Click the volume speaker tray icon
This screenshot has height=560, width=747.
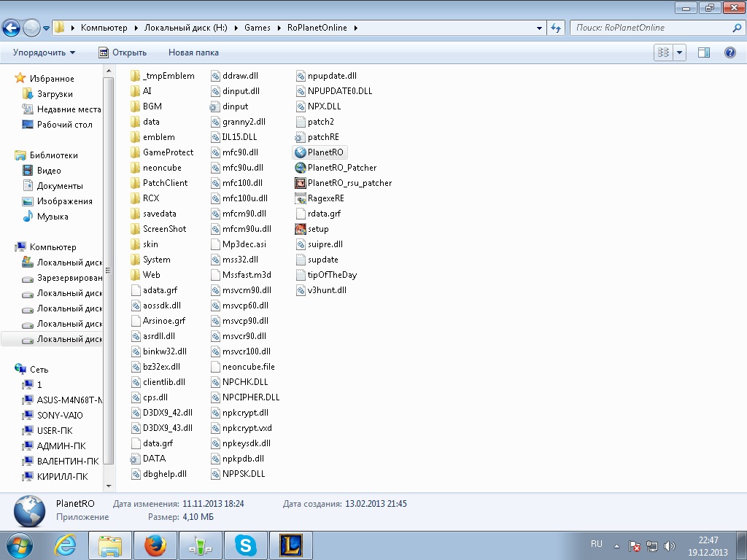click(670, 546)
